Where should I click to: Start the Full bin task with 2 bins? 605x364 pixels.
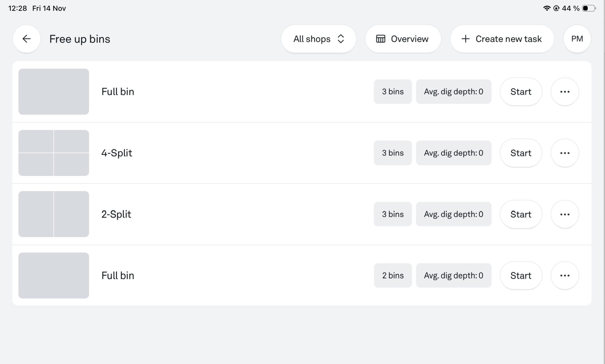coord(521,275)
